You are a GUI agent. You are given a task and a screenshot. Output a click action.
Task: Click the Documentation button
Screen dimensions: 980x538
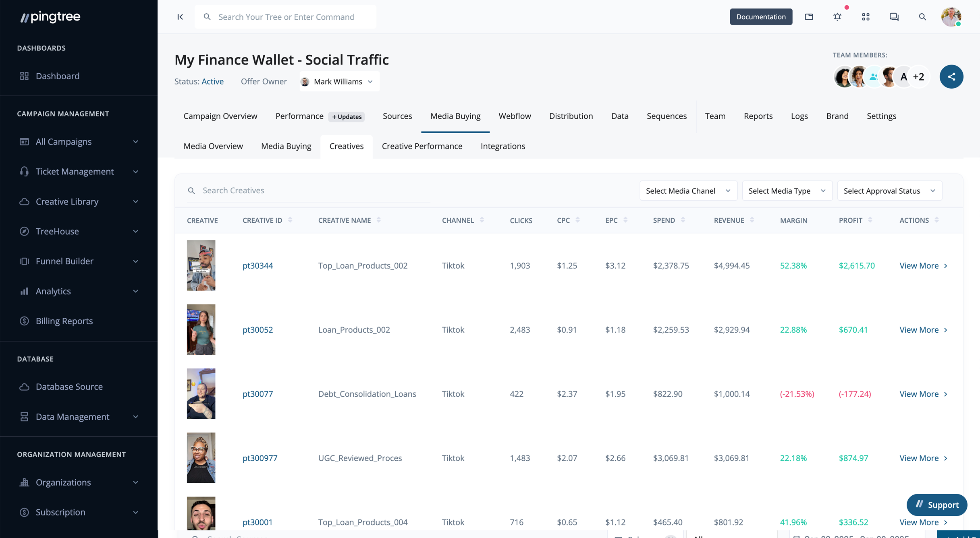pyautogui.click(x=760, y=17)
